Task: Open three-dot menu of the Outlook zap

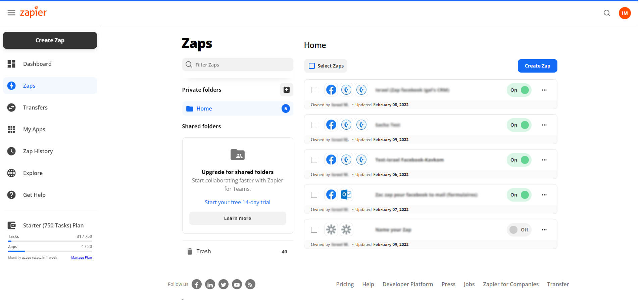Action: pos(544,195)
